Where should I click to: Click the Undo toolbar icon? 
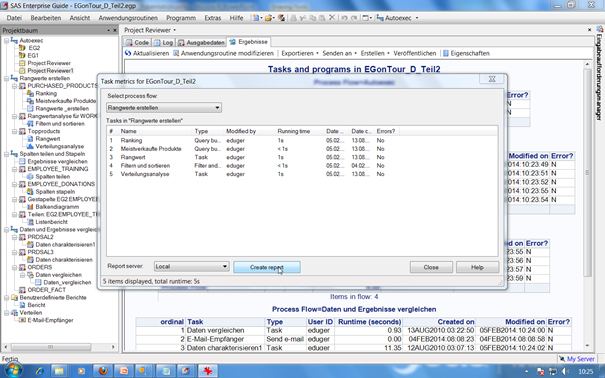(x=344, y=18)
